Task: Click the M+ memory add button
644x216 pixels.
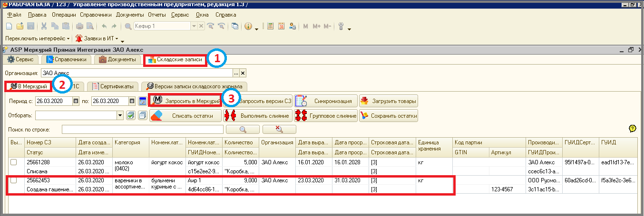Action: pos(316,27)
